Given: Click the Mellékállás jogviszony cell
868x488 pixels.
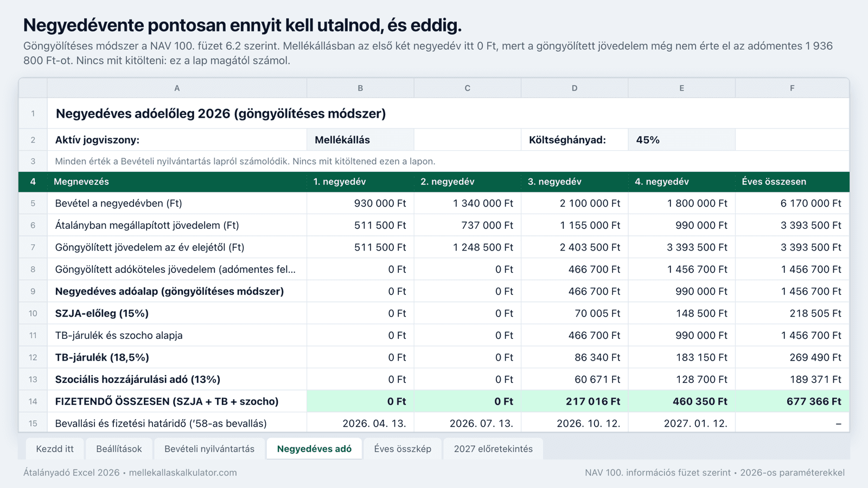Looking at the screenshot, I should 360,140.
